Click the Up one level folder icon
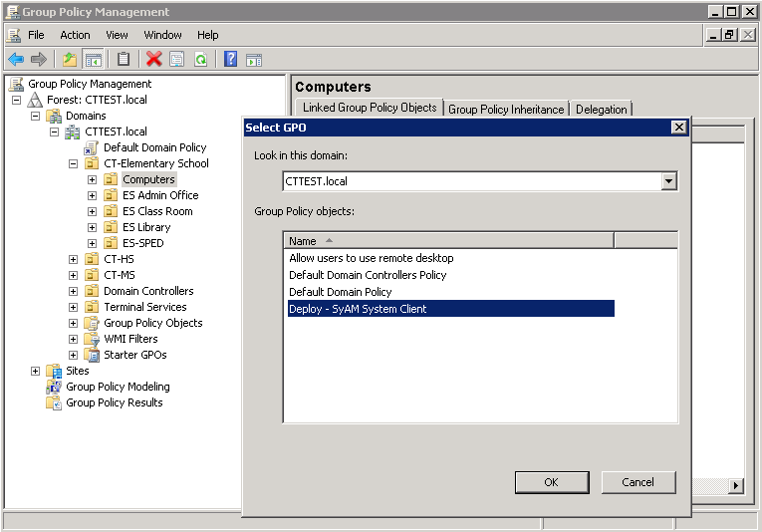762x532 pixels. pyautogui.click(x=70, y=60)
